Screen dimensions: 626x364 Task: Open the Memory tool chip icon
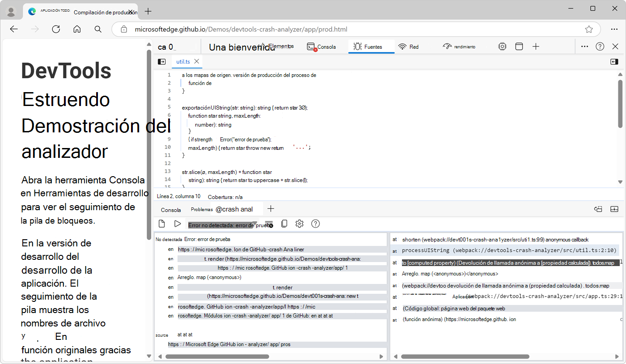point(503,47)
